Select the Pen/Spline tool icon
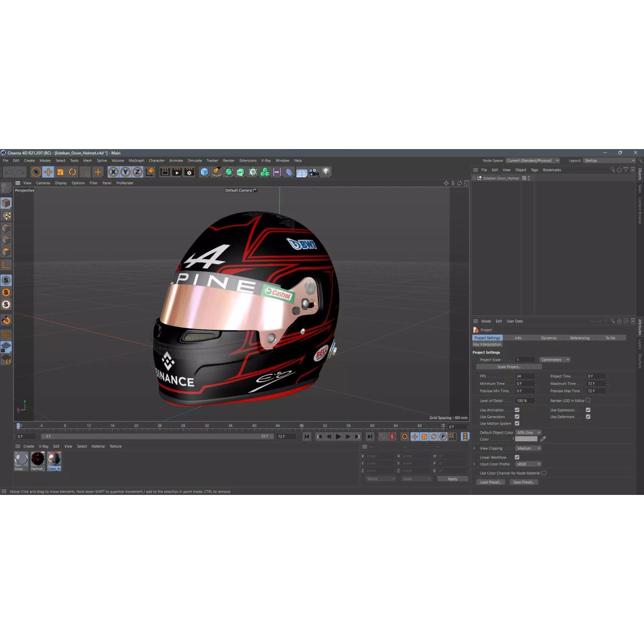644x644 pixels. click(216, 172)
